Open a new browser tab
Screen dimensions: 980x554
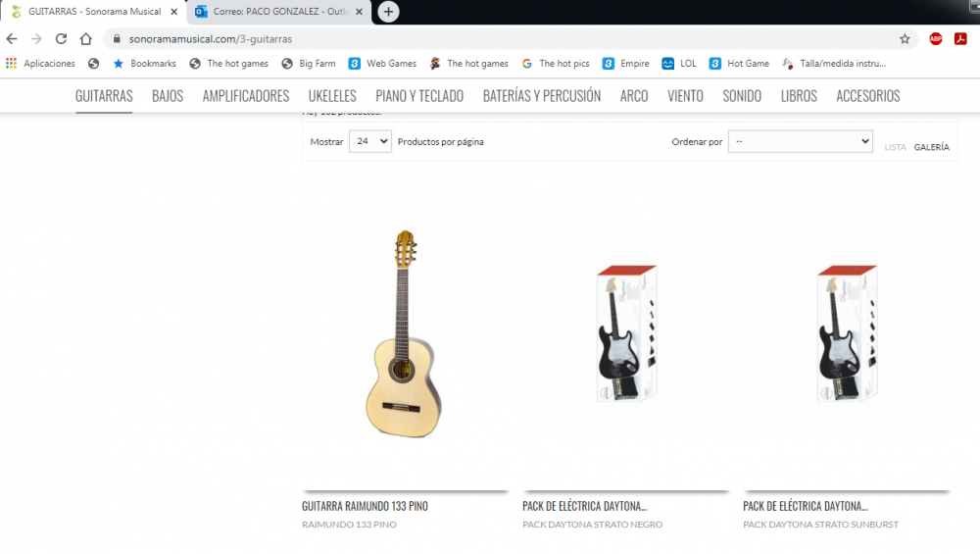(x=388, y=12)
